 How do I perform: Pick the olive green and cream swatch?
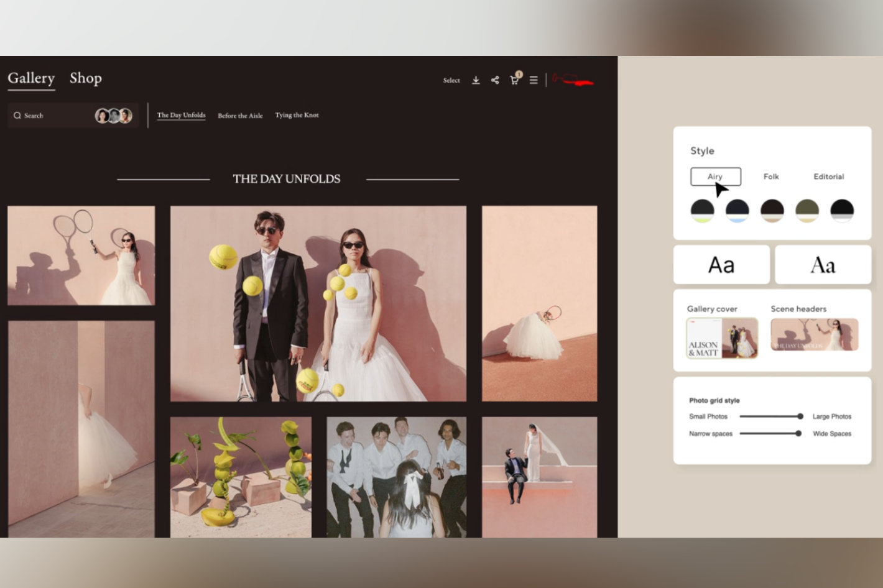pos(807,211)
